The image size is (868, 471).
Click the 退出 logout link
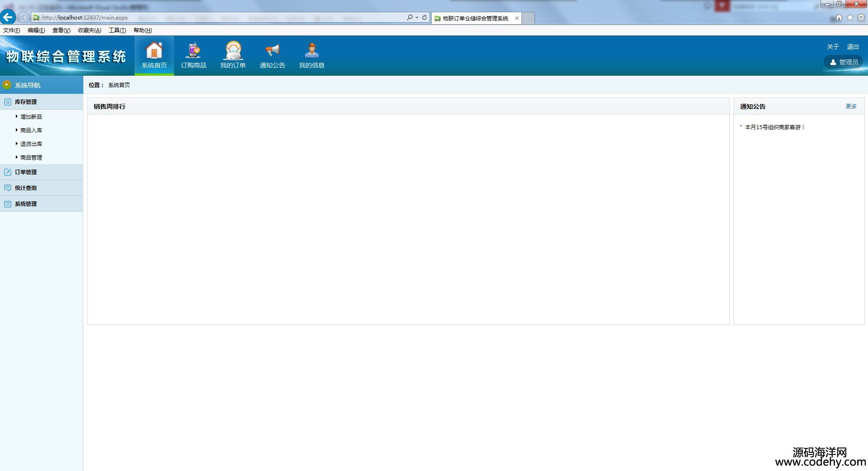(x=853, y=47)
